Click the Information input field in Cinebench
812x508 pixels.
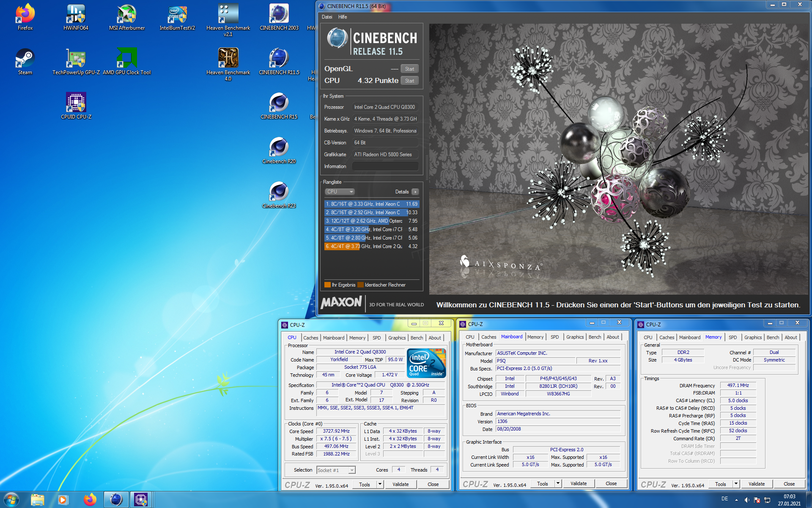tap(386, 166)
